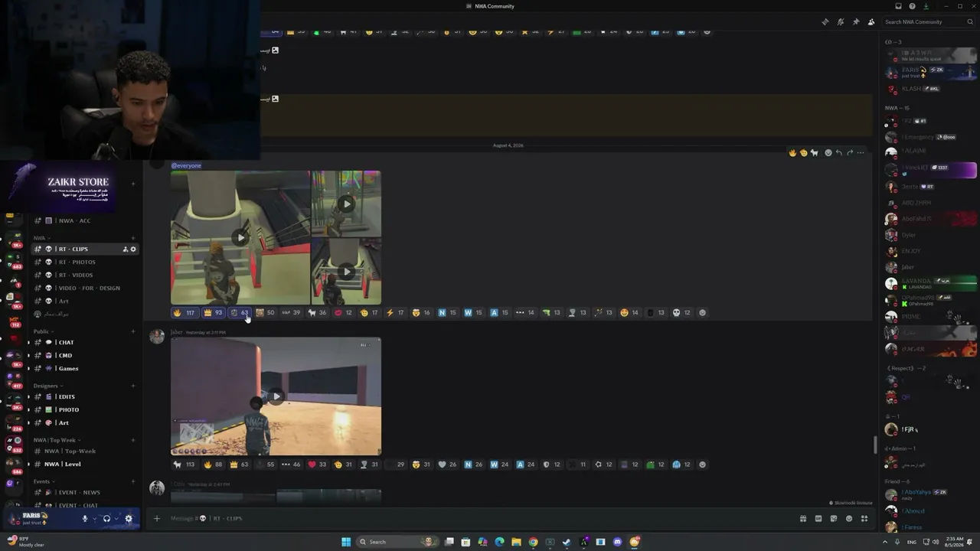Open RT - CLIPS channel settings gear
The height and width of the screenshot is (551, 980).
click(133, 249)
